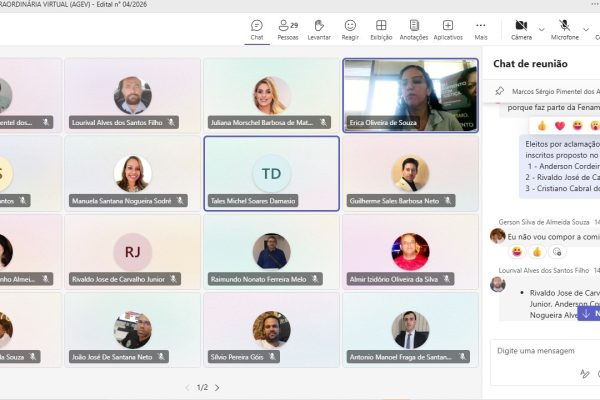Add reaction to Gerson's message
Screen dimensions: 600x400
coord(557,252)
